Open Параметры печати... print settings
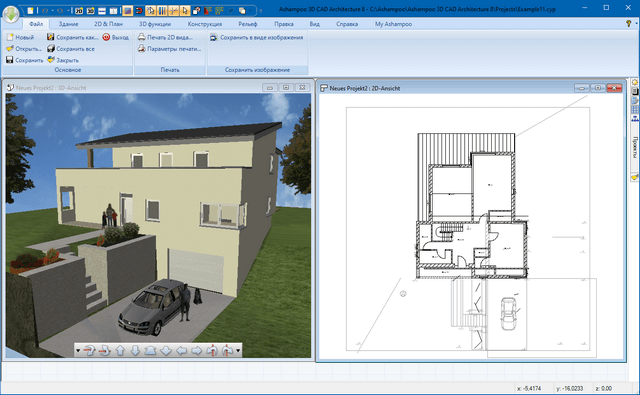Viewport: 640px width, 395px height. pos(169,49)
